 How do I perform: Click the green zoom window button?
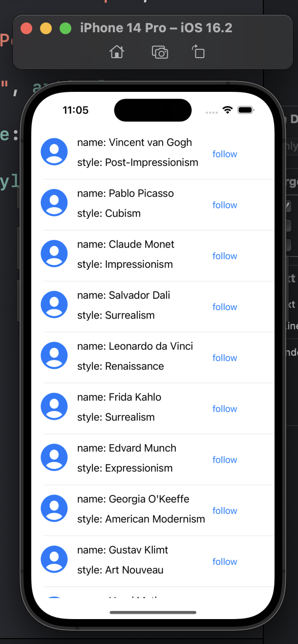(65, 28)
